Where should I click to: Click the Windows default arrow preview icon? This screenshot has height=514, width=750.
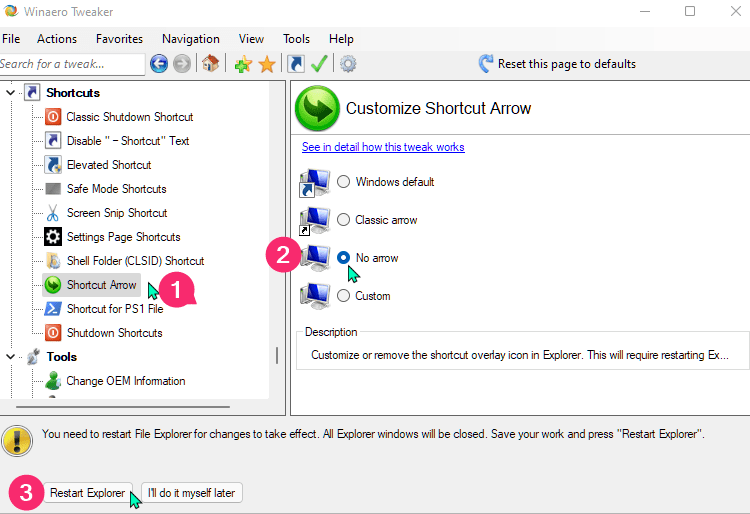pos(314,182)
